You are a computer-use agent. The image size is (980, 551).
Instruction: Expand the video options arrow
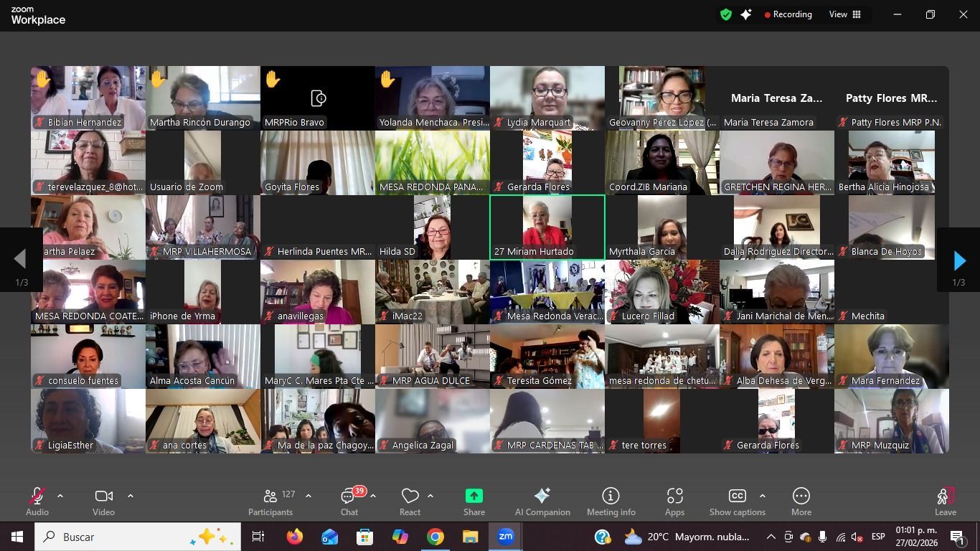pyautogui.click(x=130, y=496)
